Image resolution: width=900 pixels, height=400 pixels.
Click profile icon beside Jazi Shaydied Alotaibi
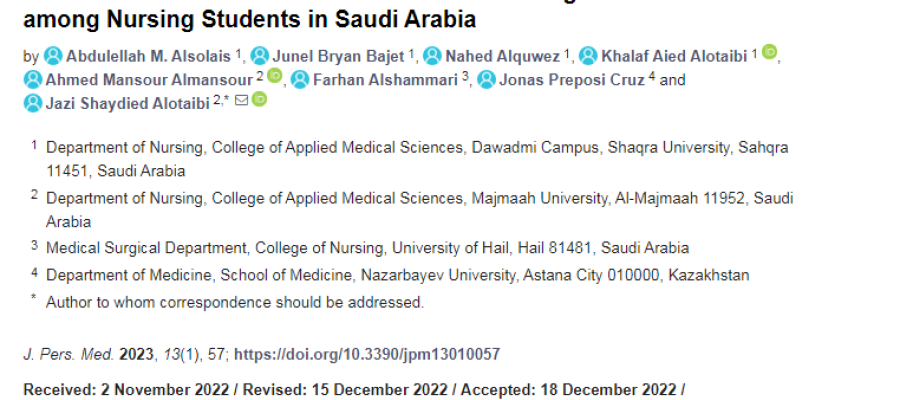click(33, 103)
